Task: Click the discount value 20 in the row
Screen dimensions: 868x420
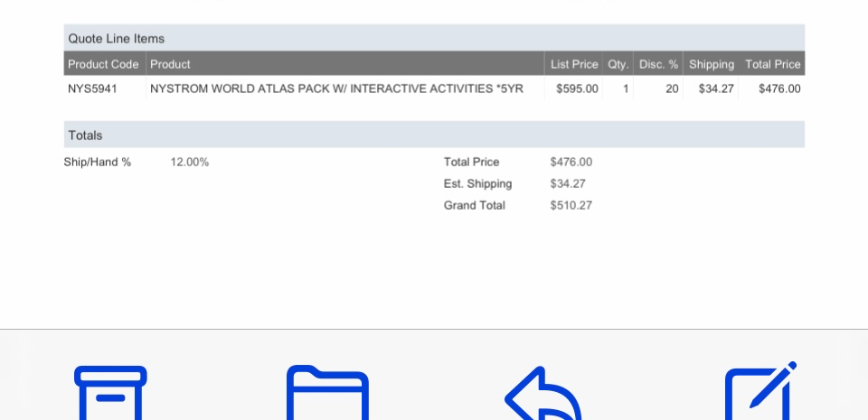Action: pos(672,89)
